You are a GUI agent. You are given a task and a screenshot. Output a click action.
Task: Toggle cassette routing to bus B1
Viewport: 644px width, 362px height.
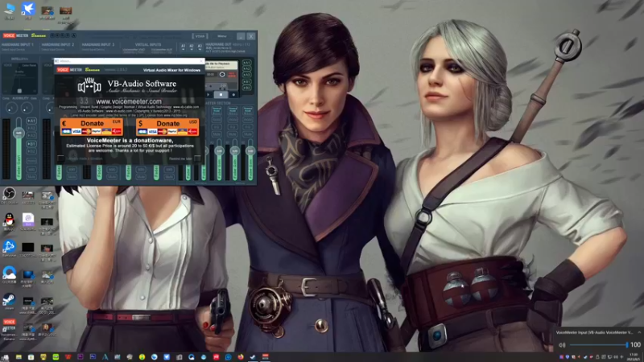(x=246, y=82)
